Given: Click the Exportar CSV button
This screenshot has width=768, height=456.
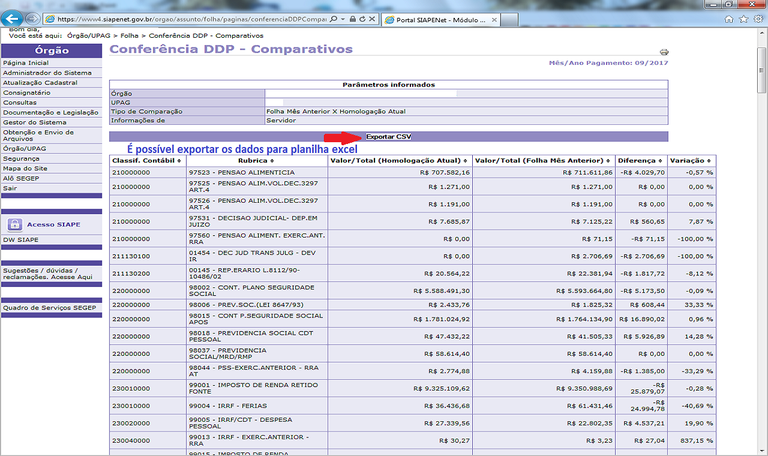Looking at the screenshot, I should (389, 136).
